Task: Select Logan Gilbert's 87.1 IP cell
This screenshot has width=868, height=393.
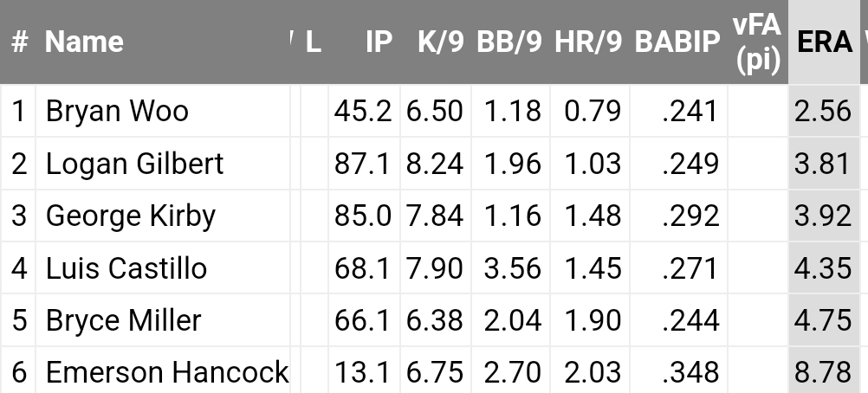Action: [x=364, y=164]
